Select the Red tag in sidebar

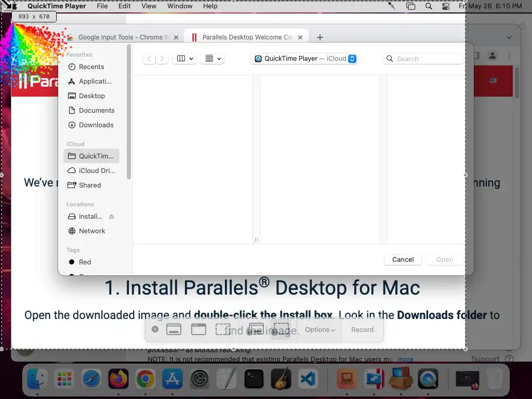click(91, 262)
